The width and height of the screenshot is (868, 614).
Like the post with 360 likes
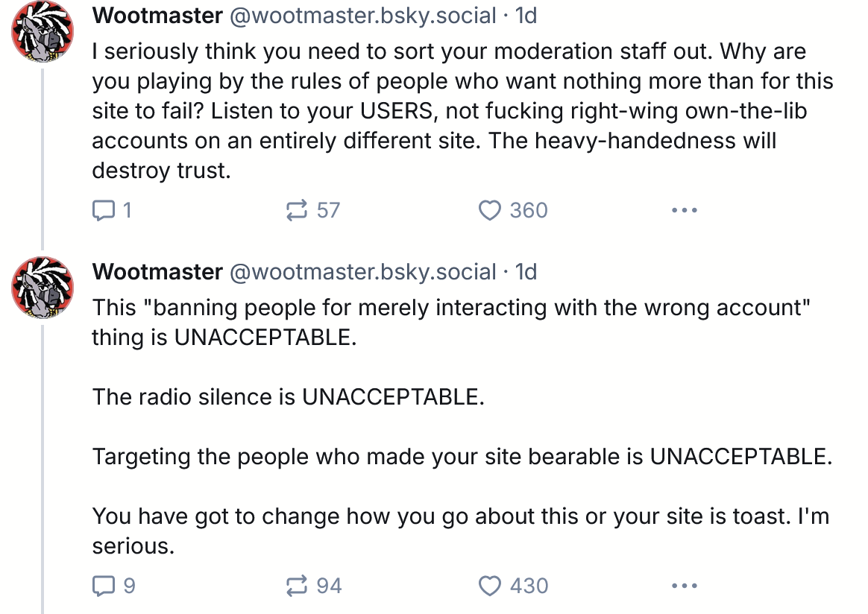pyautogui.click(x=489, y=211)
